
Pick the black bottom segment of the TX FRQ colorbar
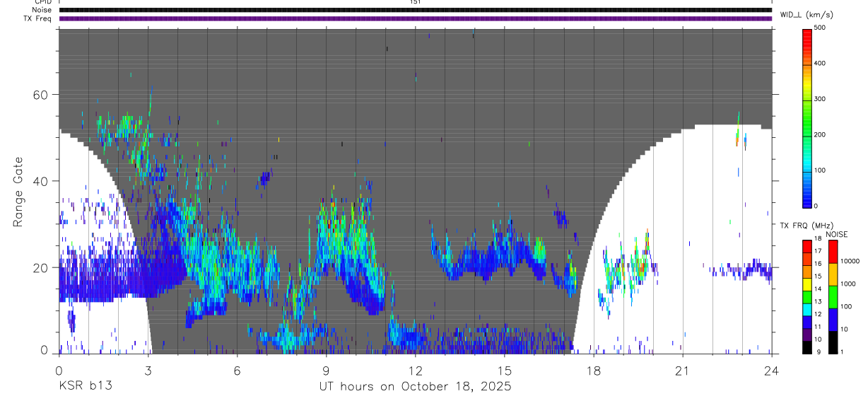807,347
